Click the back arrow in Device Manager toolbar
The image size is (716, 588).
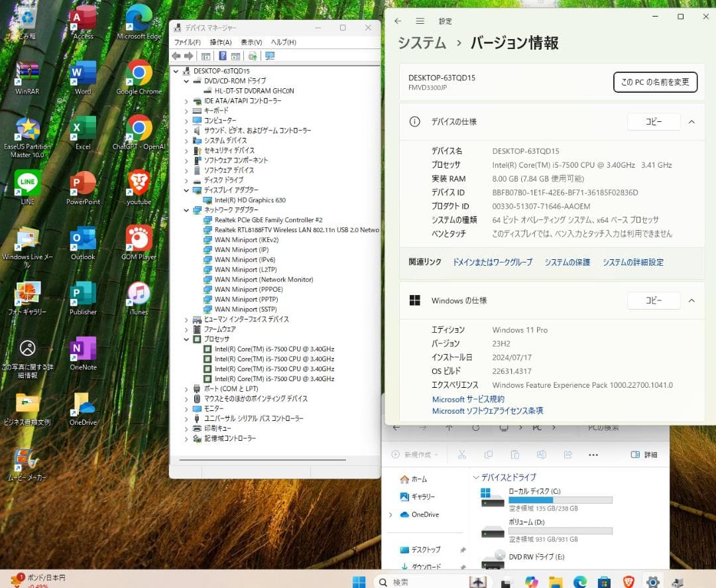178,56
